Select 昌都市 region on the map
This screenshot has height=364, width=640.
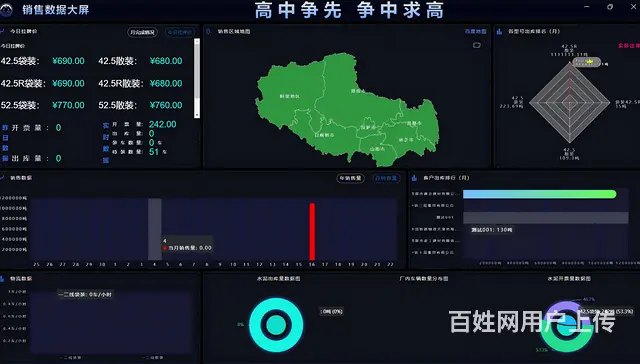(414, 123)
